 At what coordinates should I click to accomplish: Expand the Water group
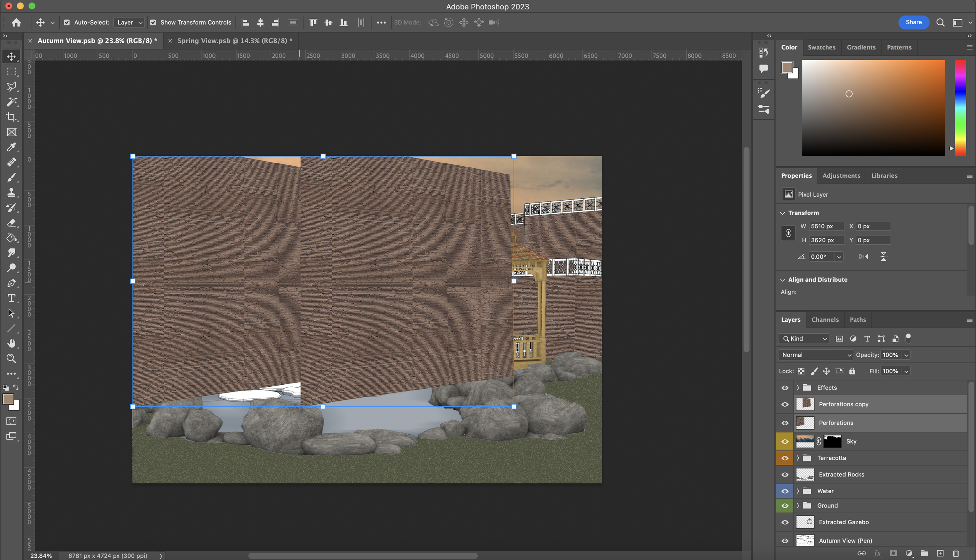coord(798,491)
